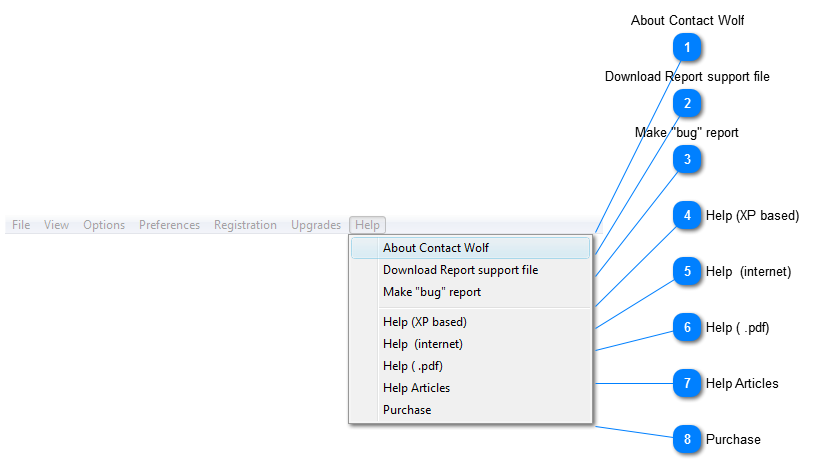The height and width of the screenshot is (464, 815).
Task: Open the View menu
Action: (56, 225)
